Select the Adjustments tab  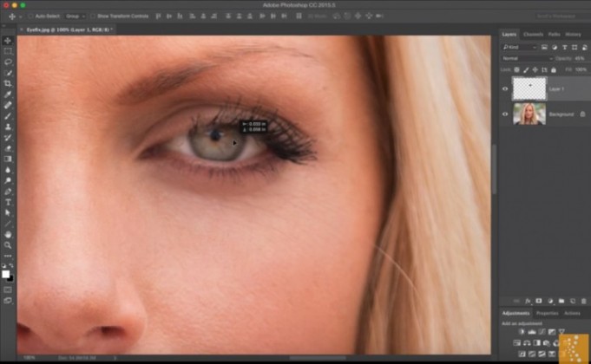point(515,313)
